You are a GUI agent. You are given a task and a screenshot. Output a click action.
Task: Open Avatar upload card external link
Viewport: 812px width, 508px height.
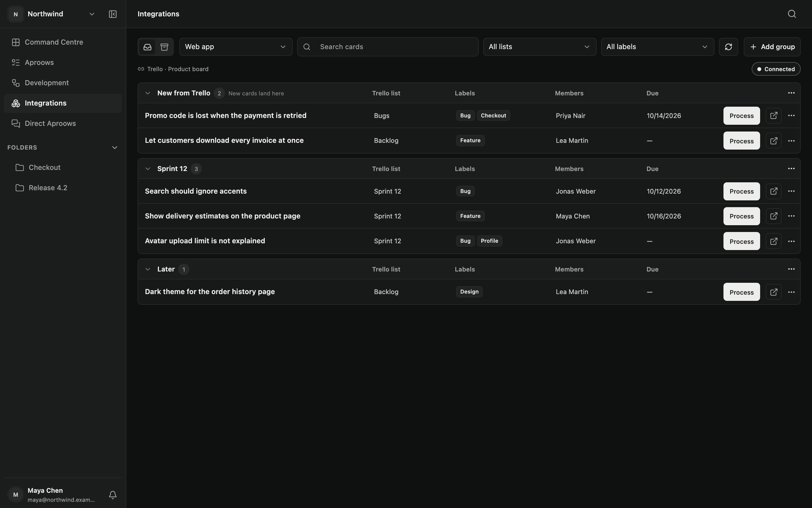point(774,241)
